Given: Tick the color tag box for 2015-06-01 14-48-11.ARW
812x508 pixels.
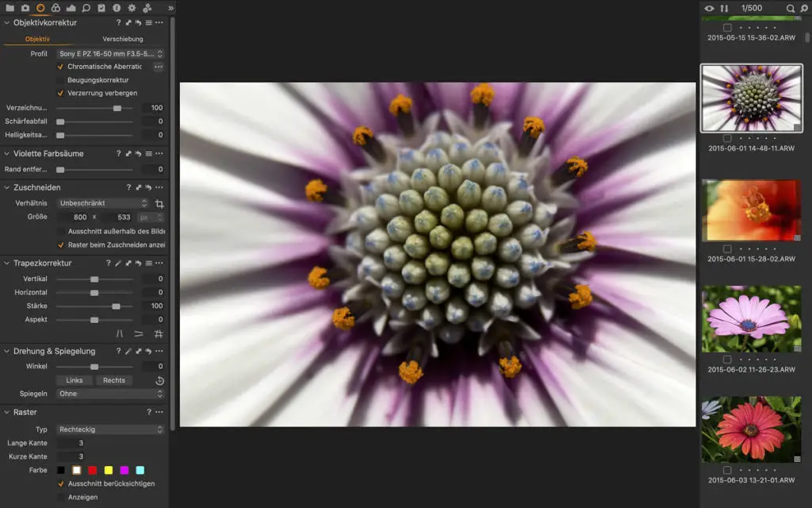Looking at the screenshot, I should tap(727, 138).
